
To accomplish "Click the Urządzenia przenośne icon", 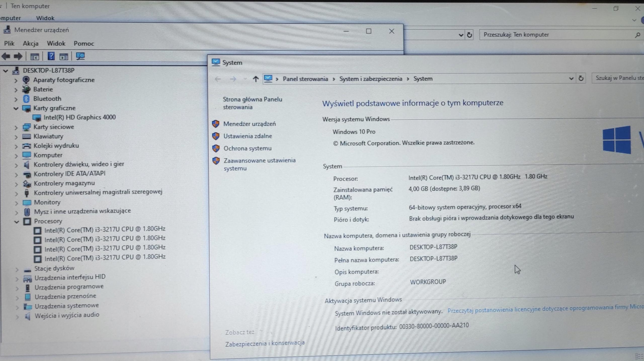I will (x=28, y=297).
